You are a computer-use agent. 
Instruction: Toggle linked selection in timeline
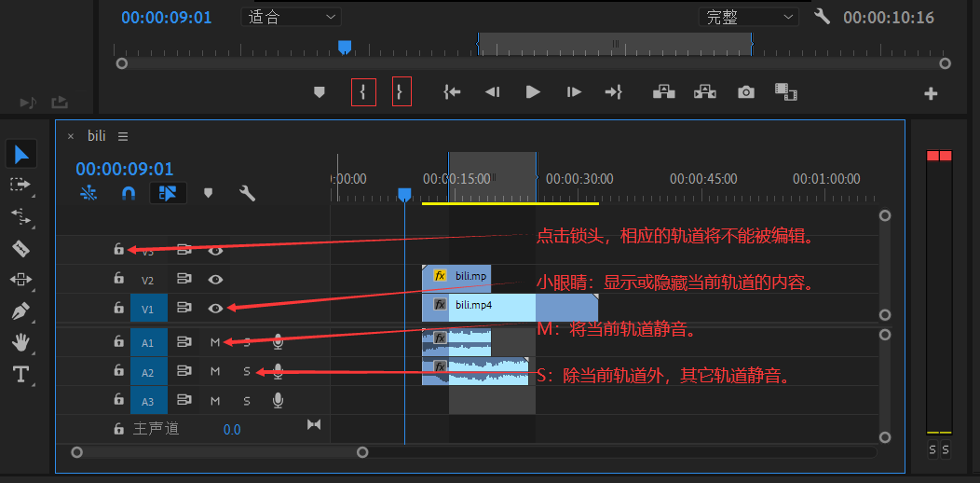point(167,193)
